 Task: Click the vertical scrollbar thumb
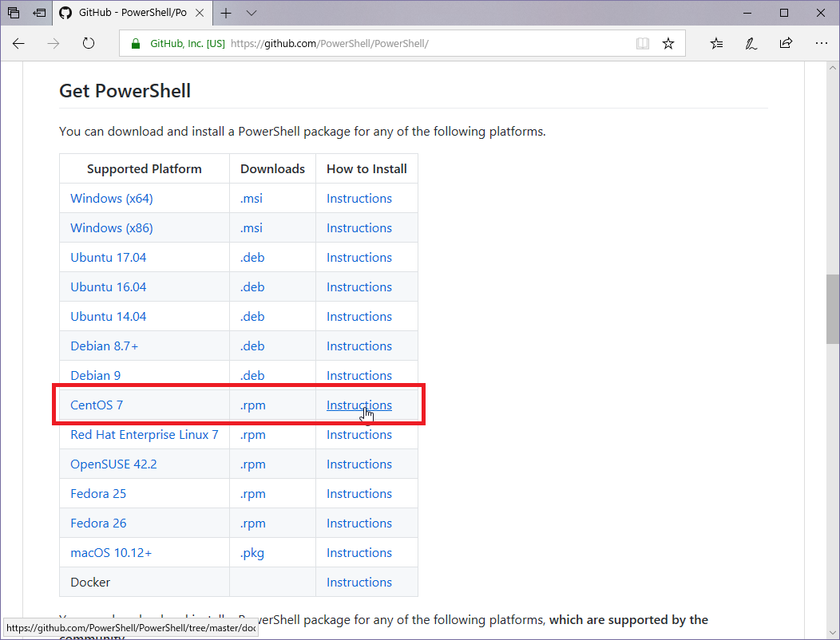coord(833,309)
